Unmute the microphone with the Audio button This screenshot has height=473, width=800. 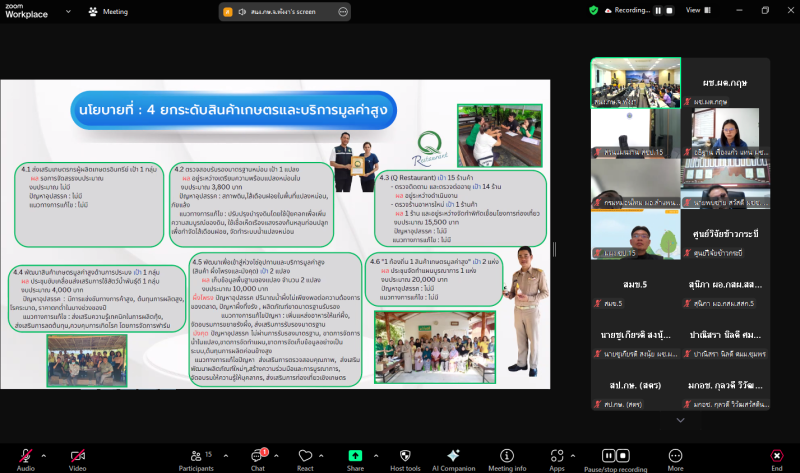[x=24, y=454]
